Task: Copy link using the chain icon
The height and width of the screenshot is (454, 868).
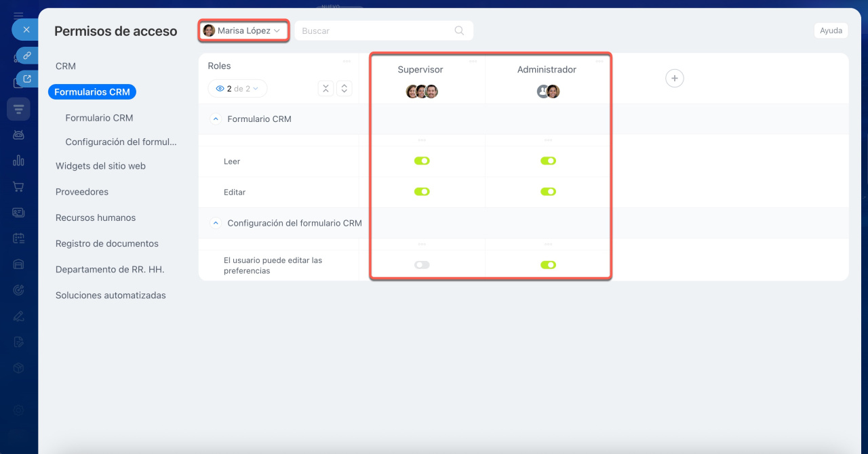Action: pyautogui.click(x=27, y=56)
